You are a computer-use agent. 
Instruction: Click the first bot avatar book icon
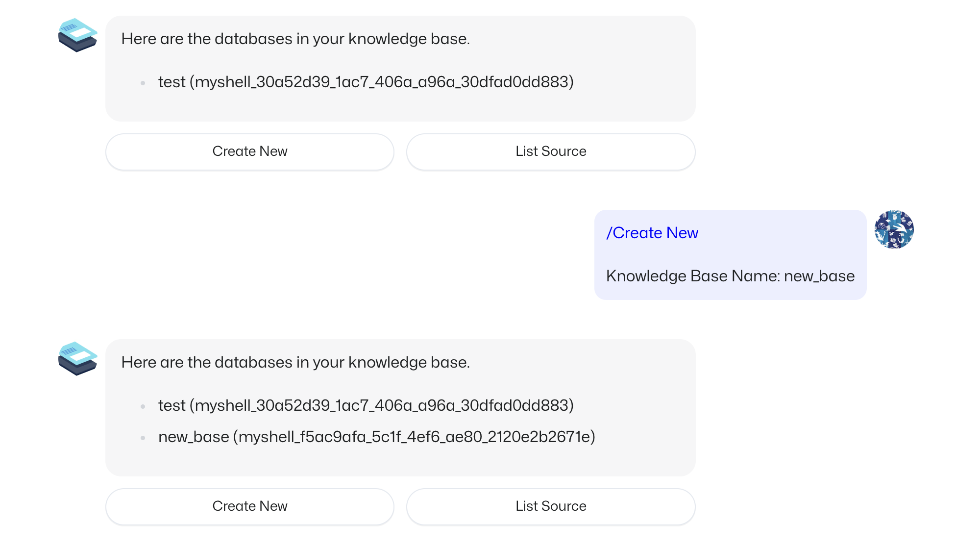tap(77, 35)
